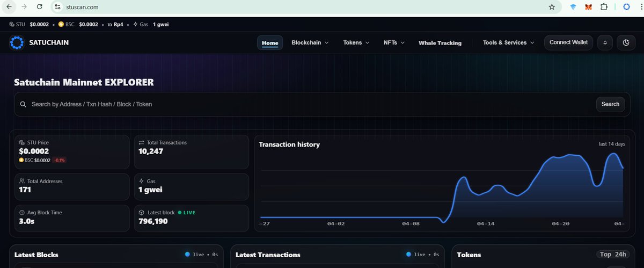
Task: Click the Search button
Action: 610,104
